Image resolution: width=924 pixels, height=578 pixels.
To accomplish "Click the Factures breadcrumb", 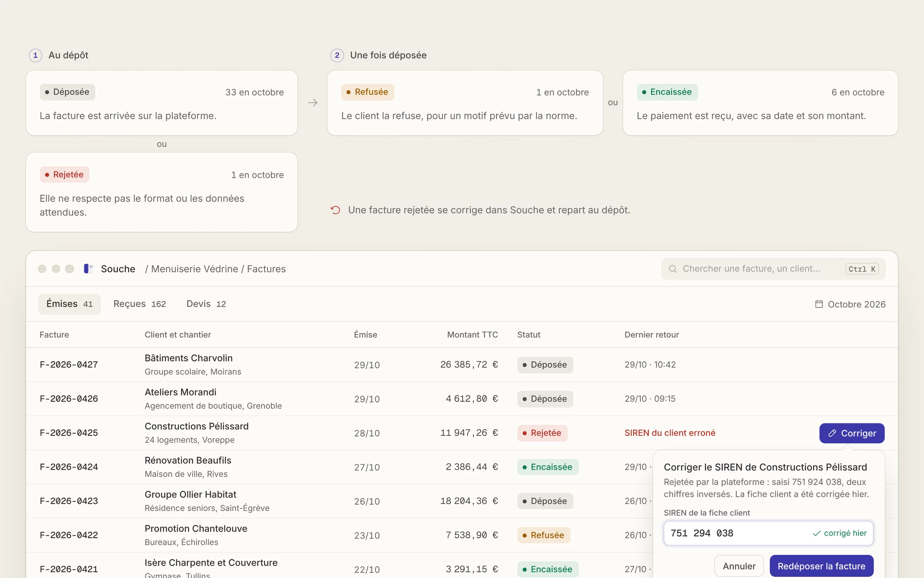I will pos(266,269).
